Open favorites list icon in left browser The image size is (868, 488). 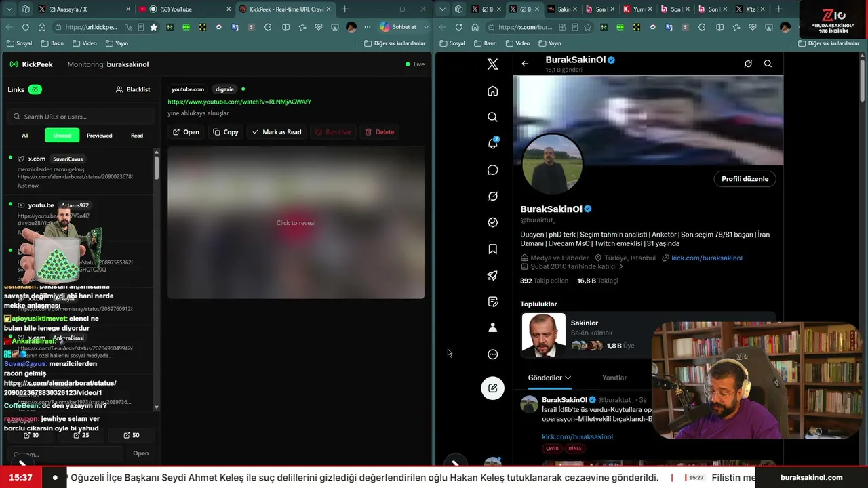click(302, 27)
